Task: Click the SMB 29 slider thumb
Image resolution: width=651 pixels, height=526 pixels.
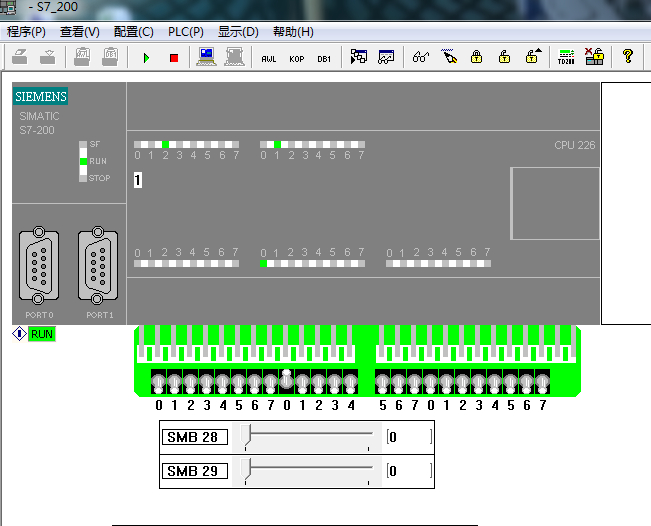Action: click(x=246, y=469)
